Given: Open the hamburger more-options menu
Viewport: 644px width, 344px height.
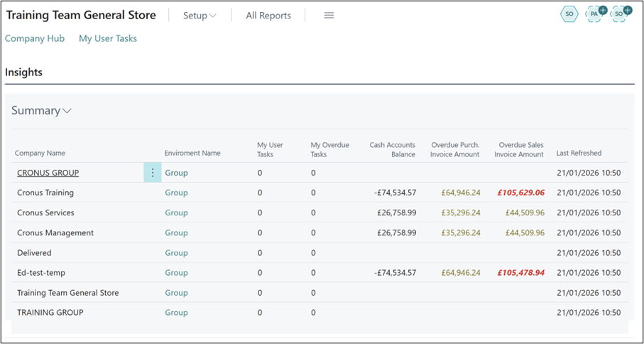Looking at the screenshot, I should (329, 16).
